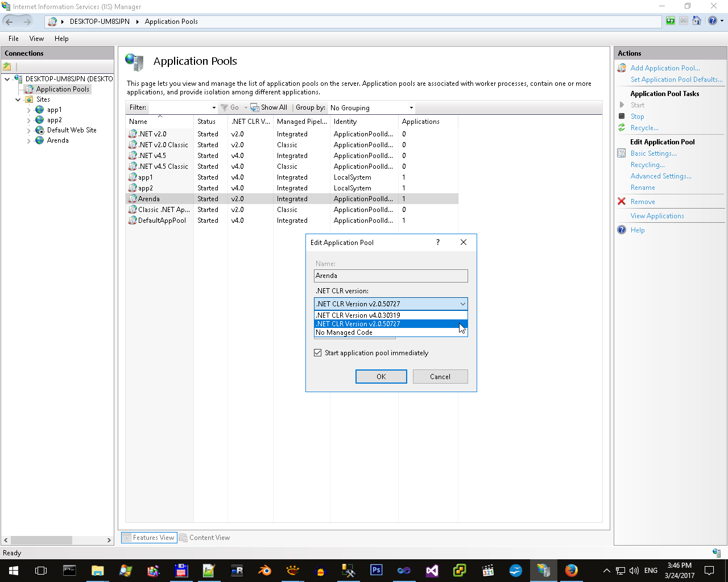Click the Recycle icon in Actions pane
The image size is (728, 582).
point(622,128)
